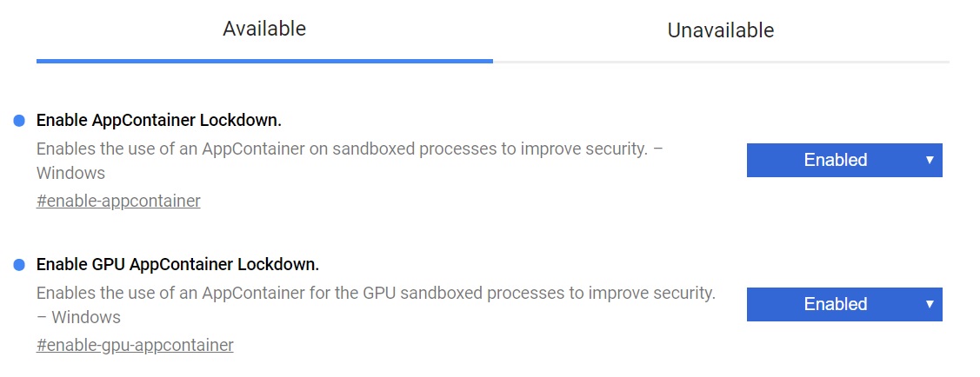The image size is (980, 377).
Task: Click blue dot beside Enable GPU AppContainer Lockdown
Action: pyautogui.click(x=19, y=264)
